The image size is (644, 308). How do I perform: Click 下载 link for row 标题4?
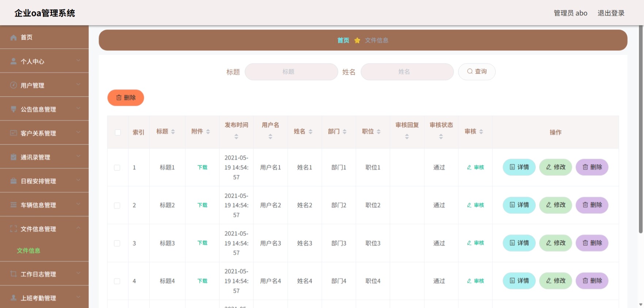202,281
